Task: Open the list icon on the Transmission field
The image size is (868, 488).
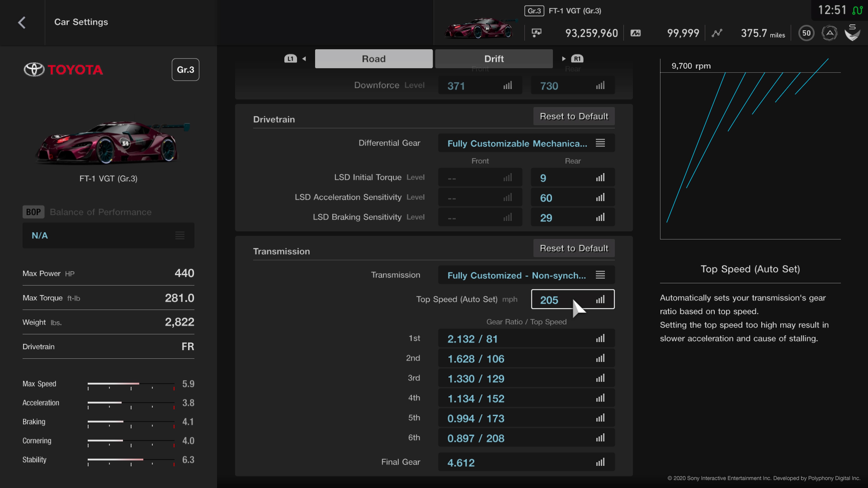Action: coord(600,275)
